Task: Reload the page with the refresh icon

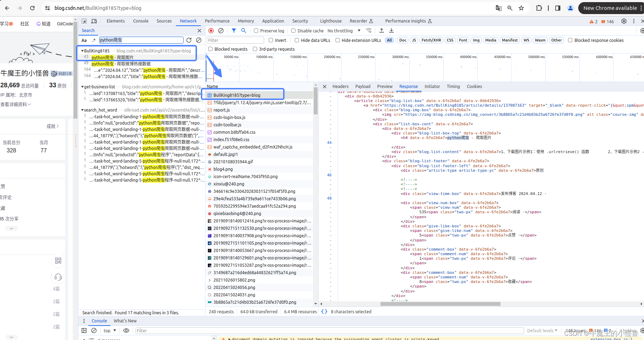Action: pos(32,8)
